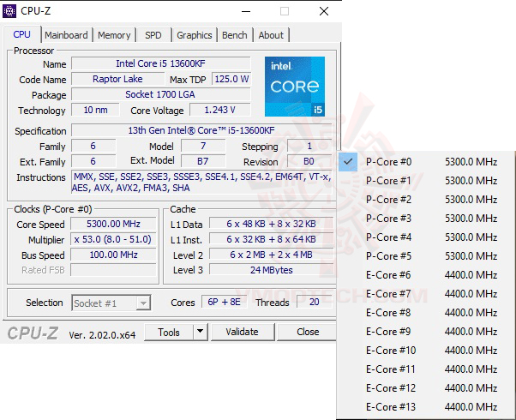Click the specification text 13th Gen Intel Core i5-13600KF
Screen dimensions: 516x420
point(201,130)
